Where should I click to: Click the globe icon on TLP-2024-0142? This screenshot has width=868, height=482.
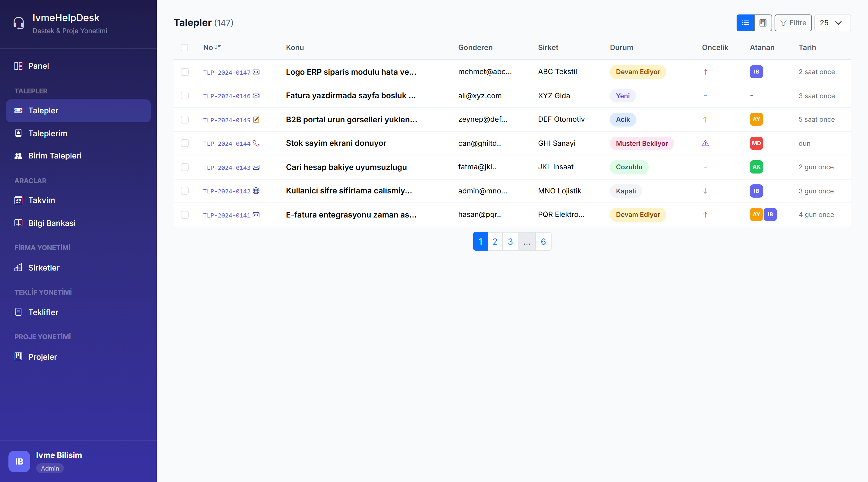256,191
